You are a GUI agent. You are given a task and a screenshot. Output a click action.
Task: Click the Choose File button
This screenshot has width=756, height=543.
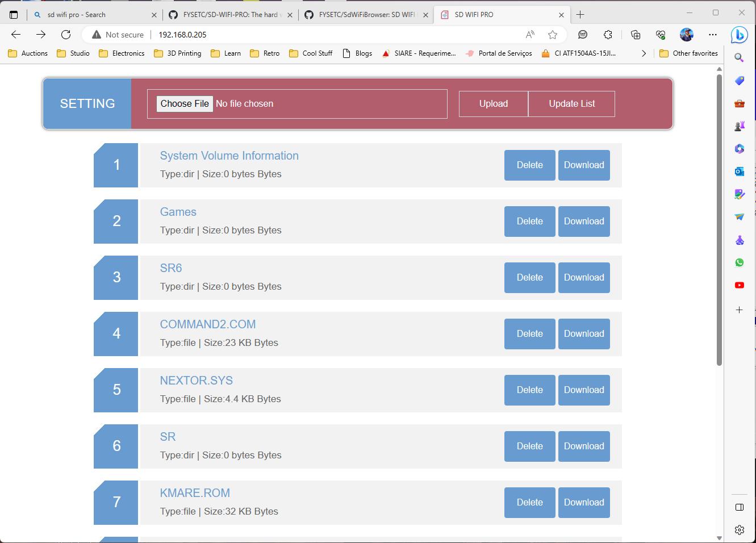(x=185, y=103)
